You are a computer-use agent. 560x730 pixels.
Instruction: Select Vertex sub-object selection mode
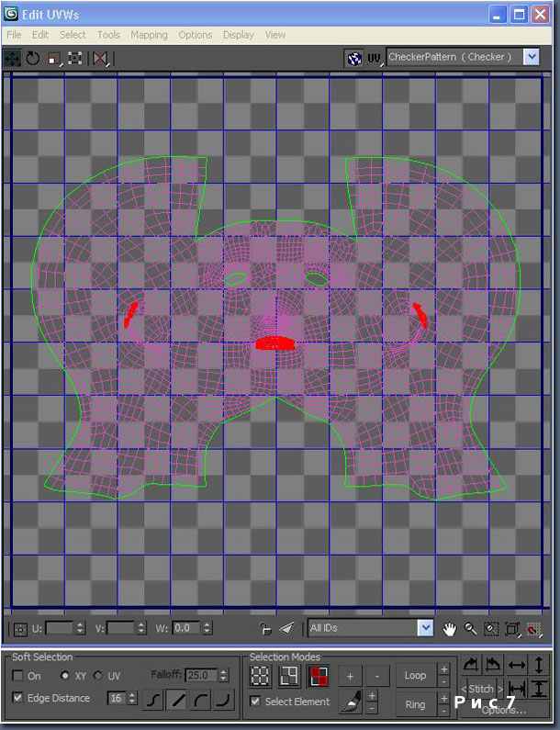point(261,676)
